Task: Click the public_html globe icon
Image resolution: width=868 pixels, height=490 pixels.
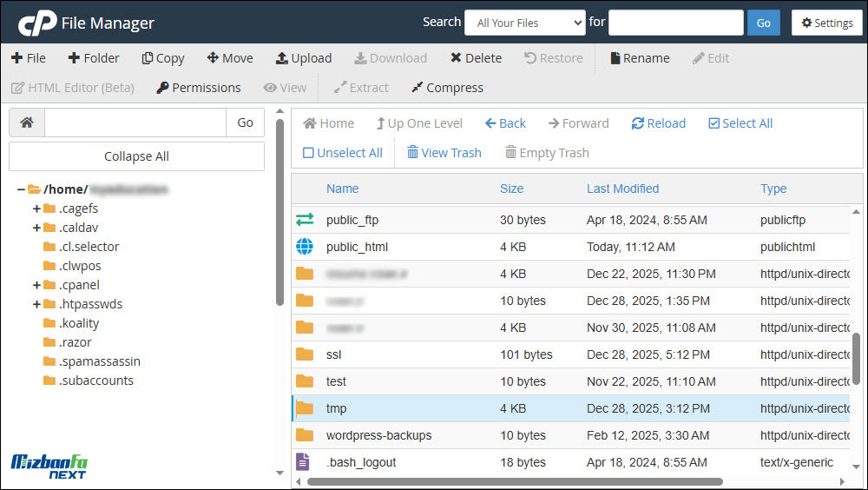Action: [305, 247]
